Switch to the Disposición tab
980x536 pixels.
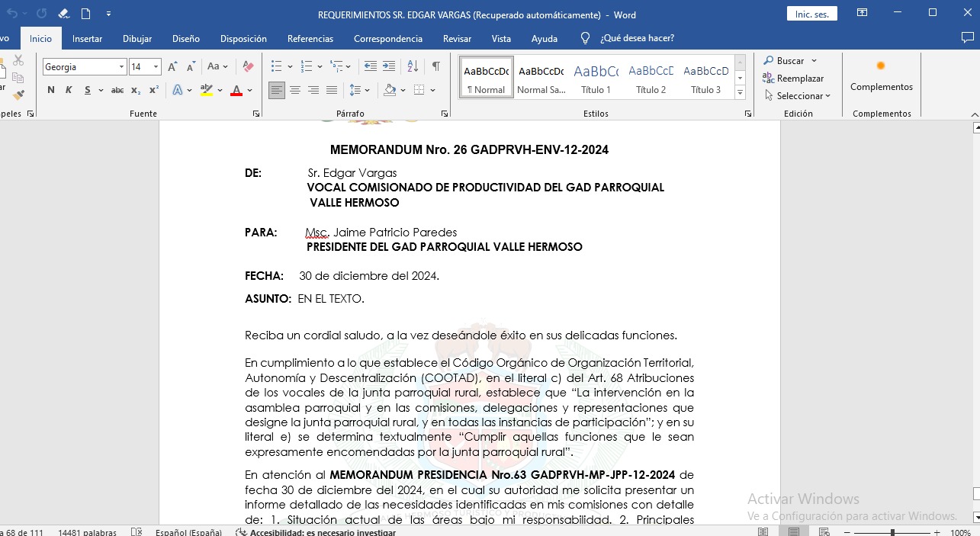click(243, 39)
